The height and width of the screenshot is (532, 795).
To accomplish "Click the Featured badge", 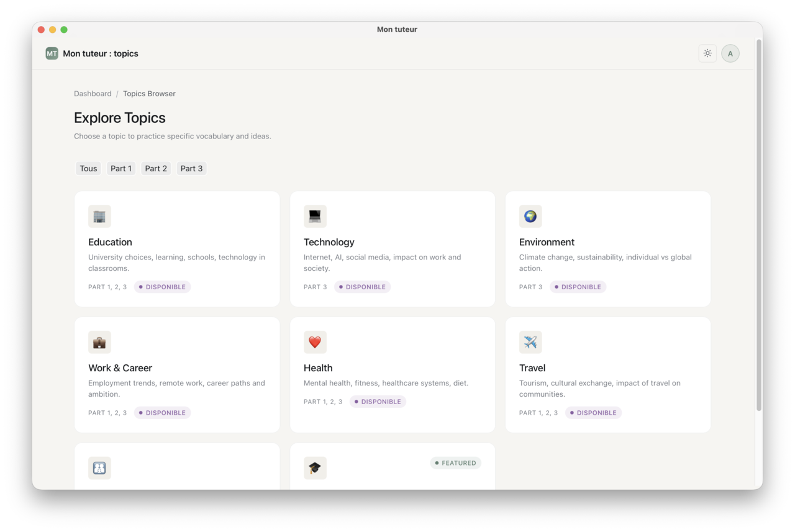I will (x=455, y=463).
